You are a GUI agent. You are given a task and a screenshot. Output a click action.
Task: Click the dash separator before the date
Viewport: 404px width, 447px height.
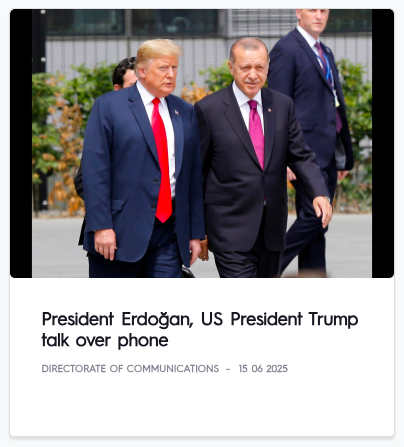tap(228, 369)
